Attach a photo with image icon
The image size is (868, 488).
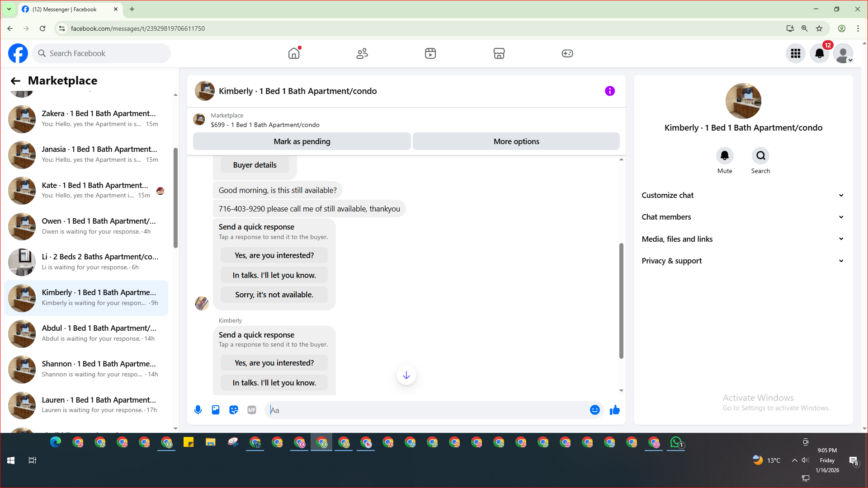coord(216,410)
